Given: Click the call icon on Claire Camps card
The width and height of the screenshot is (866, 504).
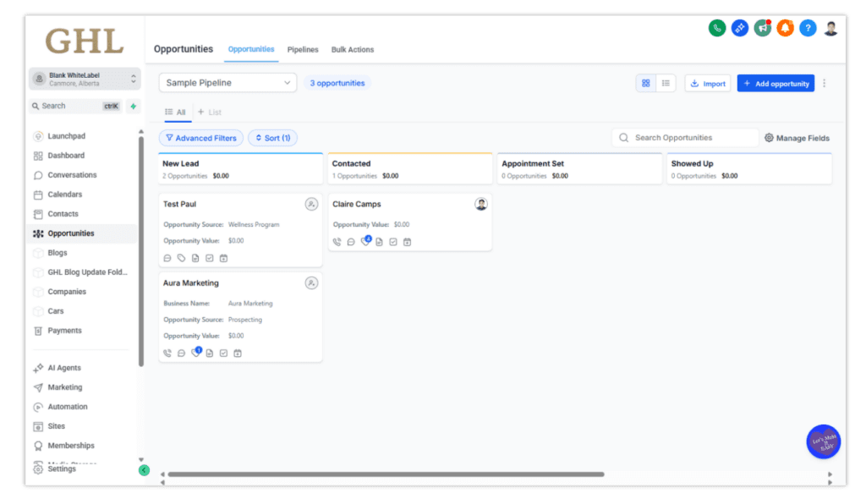Looking at the screenshot, I should pyautogui.click(x=336, y=242).
